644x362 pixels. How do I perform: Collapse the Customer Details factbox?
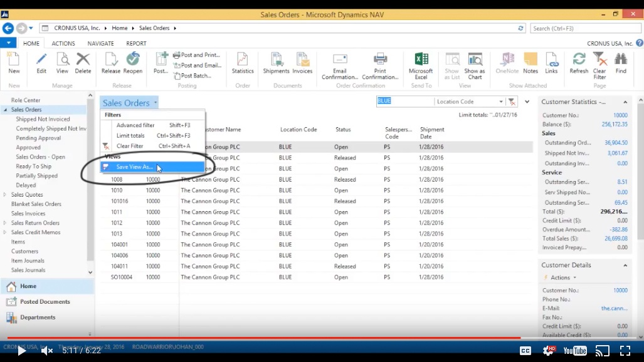point(625,266)
